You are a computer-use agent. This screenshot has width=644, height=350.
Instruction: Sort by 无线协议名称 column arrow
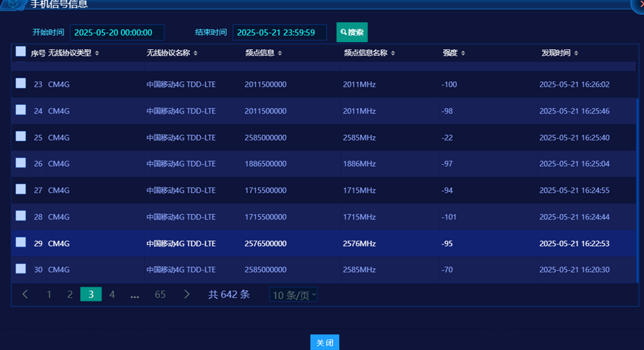click(x=195, y=53)
